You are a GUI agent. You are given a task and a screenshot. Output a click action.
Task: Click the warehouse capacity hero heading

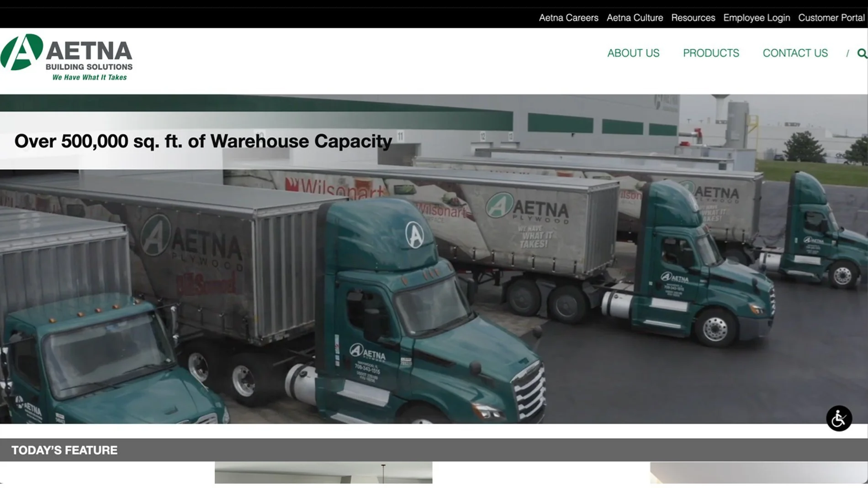[203, 141]
